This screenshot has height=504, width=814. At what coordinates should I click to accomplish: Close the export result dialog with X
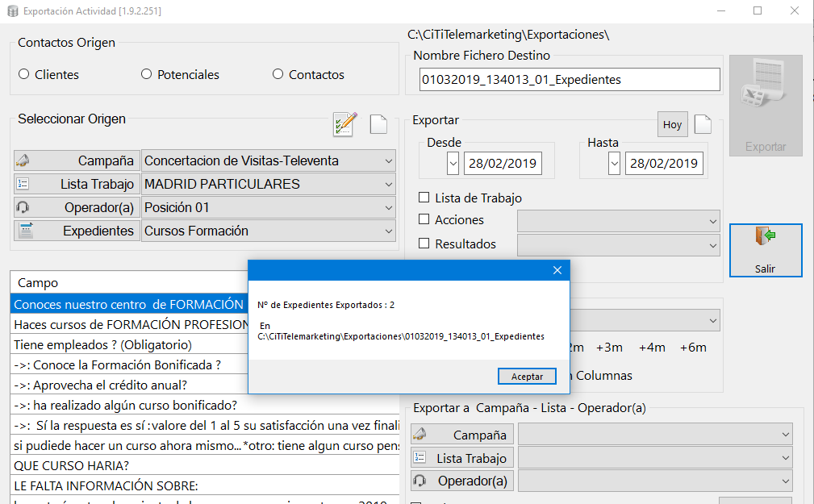[557, 270]
